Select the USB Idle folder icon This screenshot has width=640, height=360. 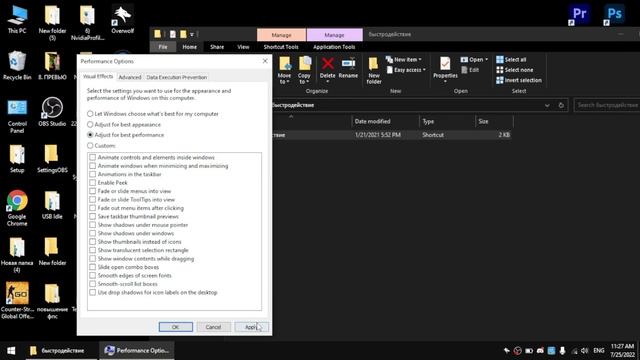[52, 205]
